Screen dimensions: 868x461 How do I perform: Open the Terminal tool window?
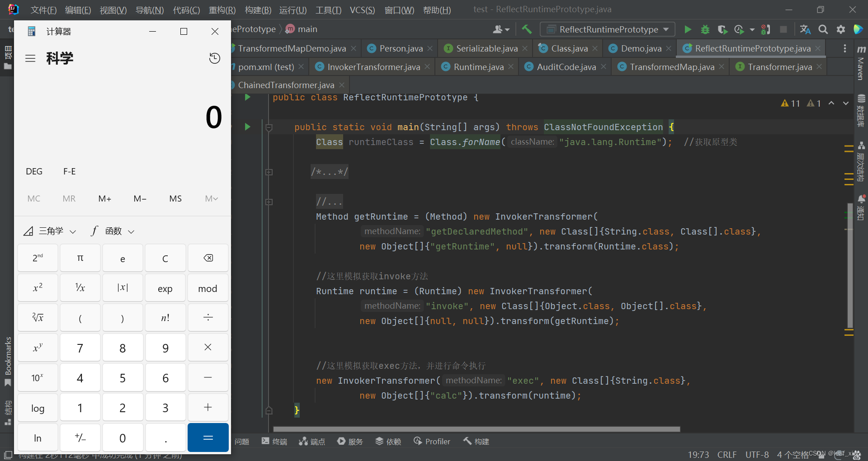tap(274, 442)
